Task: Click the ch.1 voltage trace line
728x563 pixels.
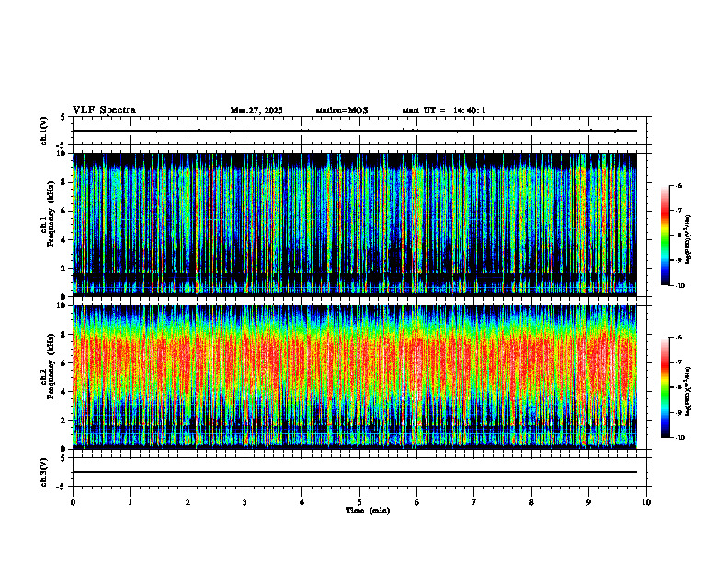Action: [x=355, y=131]
